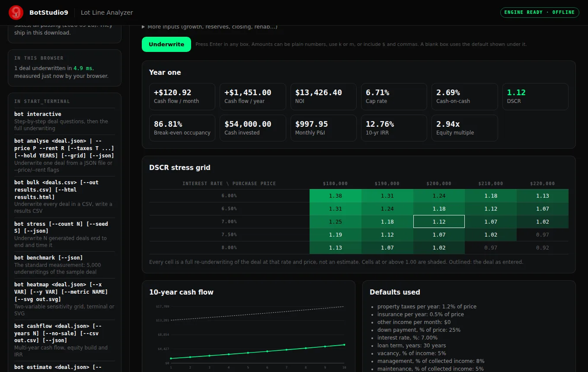
Task: Click the $220,000 purchase price column header
Action: pyautogui.click(x=543, y=183)
